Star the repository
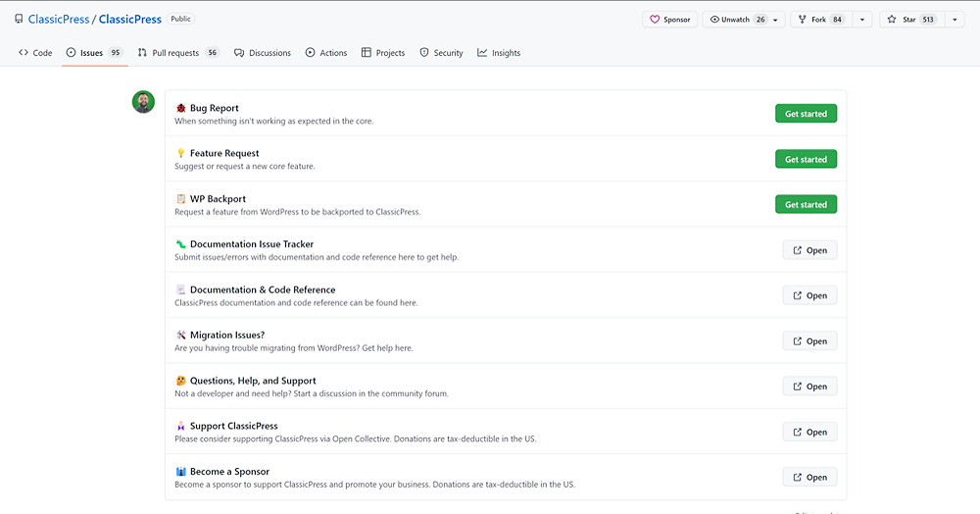 tap(911, 20)
